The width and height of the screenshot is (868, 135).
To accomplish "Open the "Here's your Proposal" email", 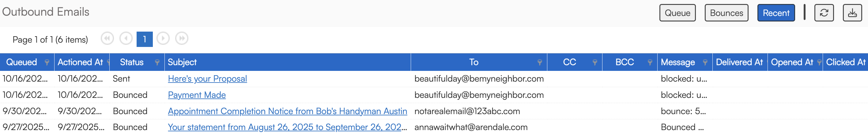I will (x=207, y=79).
